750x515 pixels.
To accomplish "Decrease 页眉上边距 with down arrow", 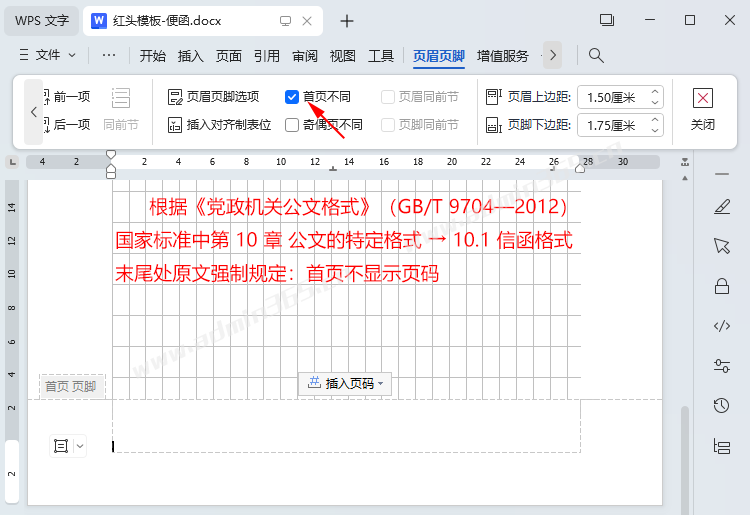I will tap(655, 102).
